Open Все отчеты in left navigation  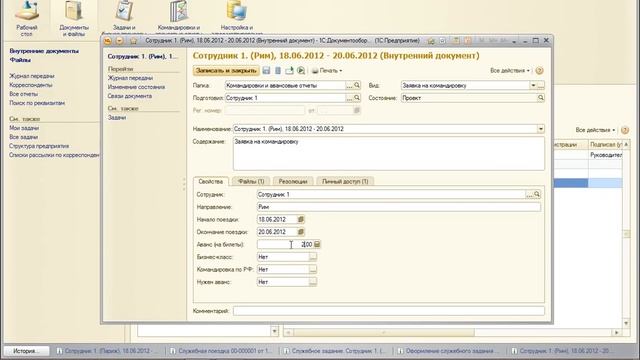[x=23, y=94]
